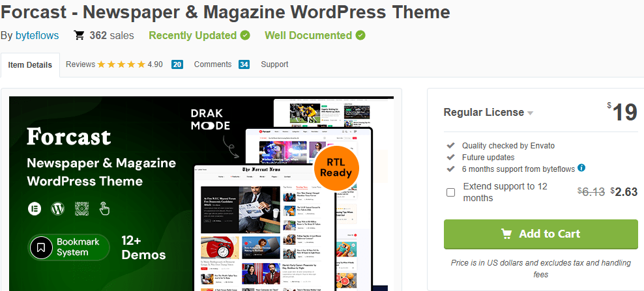The image size is (644, 291).
Task: Click the Forcast theme page title
Action: 225,12
